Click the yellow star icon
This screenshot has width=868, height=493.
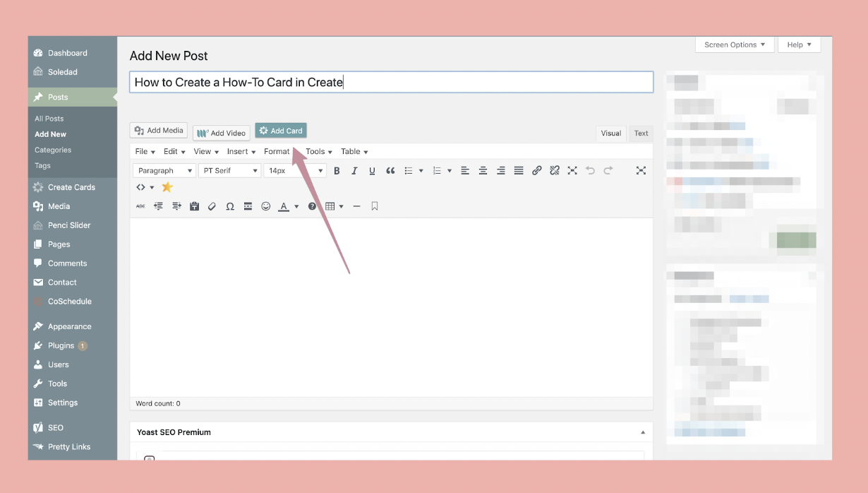point(167,187)
